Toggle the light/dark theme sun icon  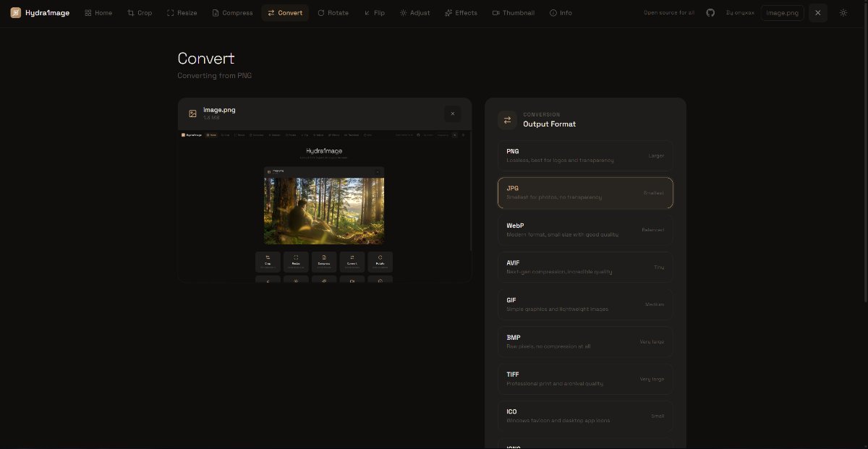click(x=843, y=13)
